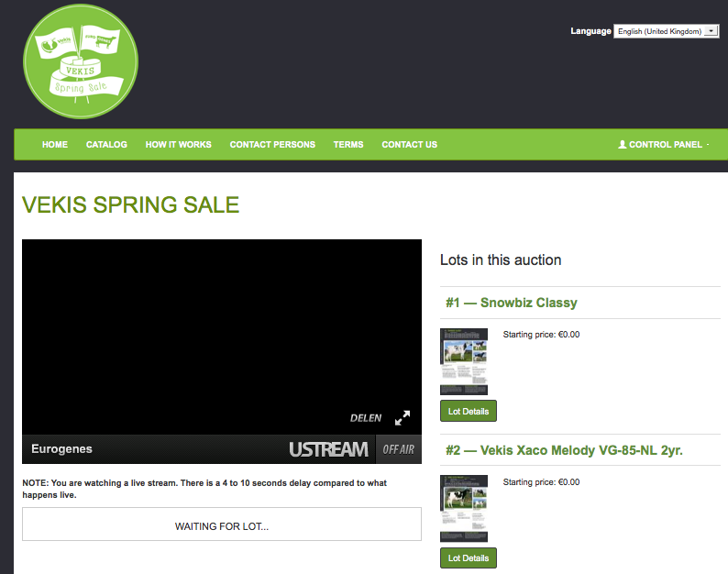This screenshot has width=728, height=574.
Task: Expand the Control Panel menu
Action: pos(665,145)
